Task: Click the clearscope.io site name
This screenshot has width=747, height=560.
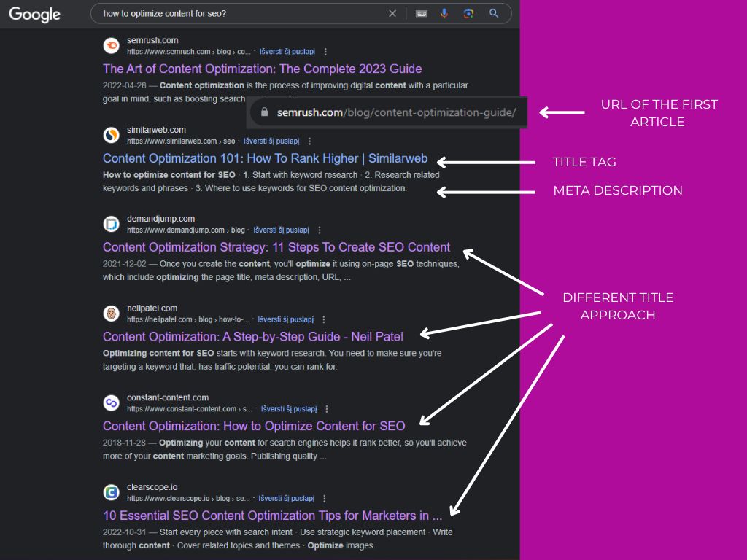Action: [x=152, y=487]
